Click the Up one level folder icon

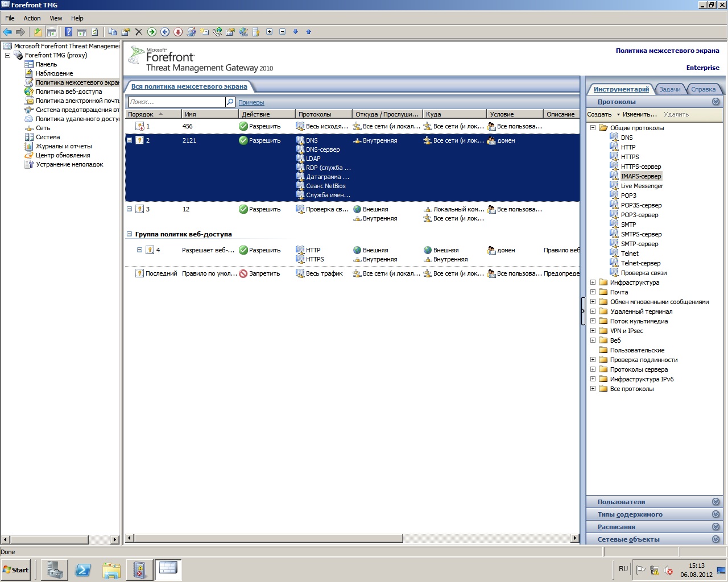tap(38, 32)
